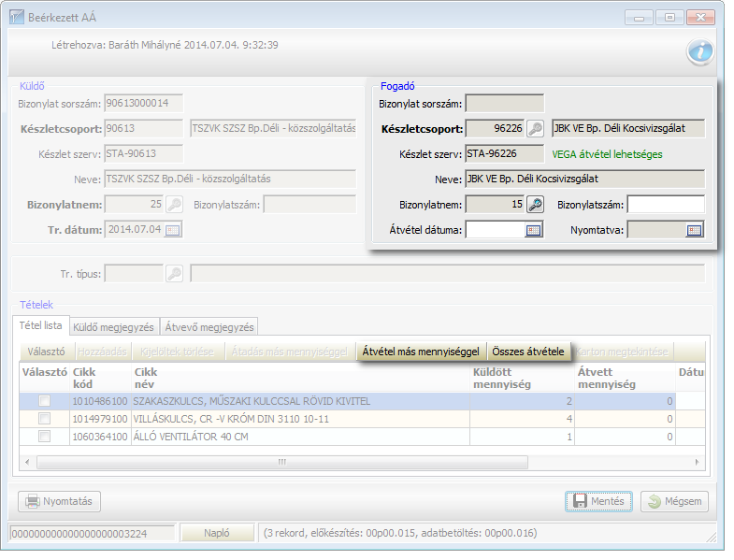This screenshot has width=734, height=560.
Task: Click Fogadó Bizonylatszám input field
Action: click(666, 205)
